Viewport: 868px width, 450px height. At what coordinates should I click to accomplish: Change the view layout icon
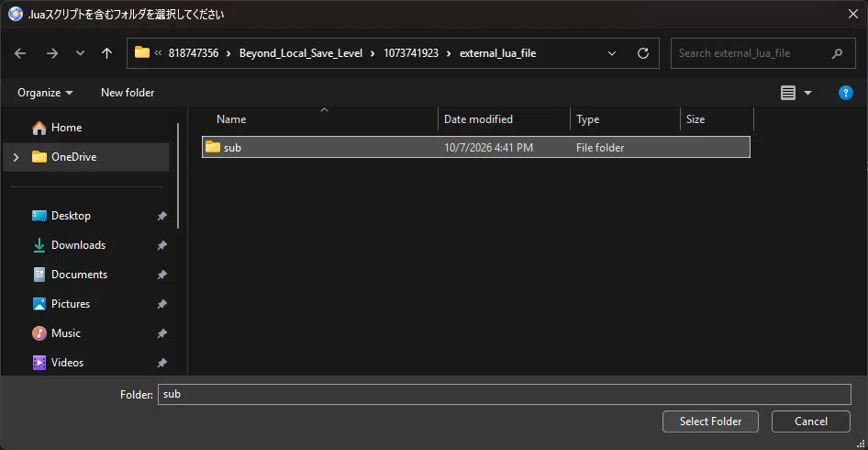coord(788,93)
